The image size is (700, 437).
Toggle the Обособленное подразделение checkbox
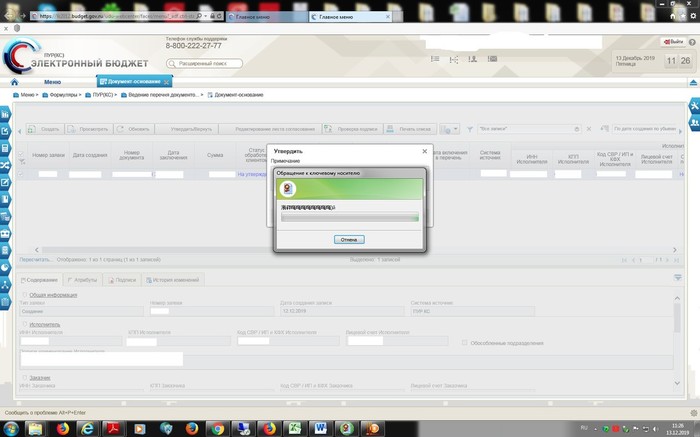click(x=465, y=343)
